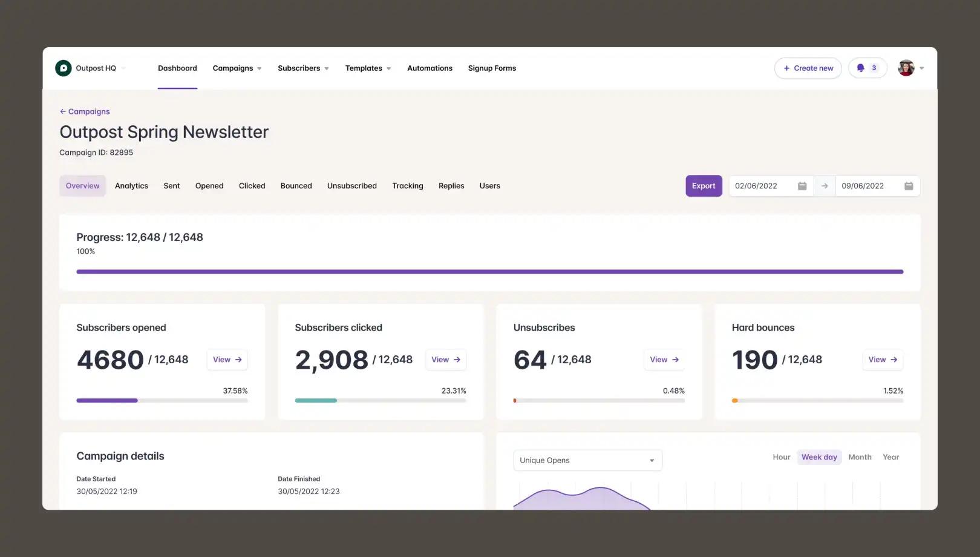Click the Unsubscribes percentage bar
Image resolution: width=980 pixels, height=557 pixels.
point(599,401)
